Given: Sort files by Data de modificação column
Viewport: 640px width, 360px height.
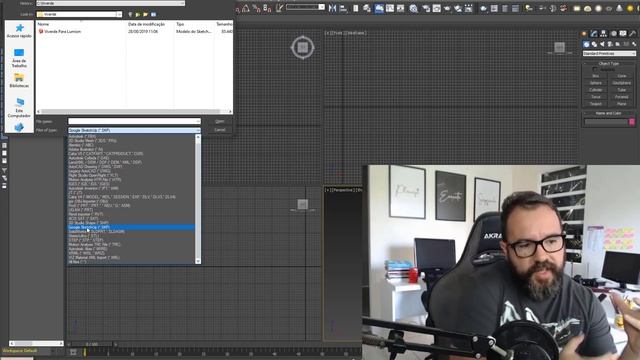Looking at the screenshot, I should coord(147,24).
